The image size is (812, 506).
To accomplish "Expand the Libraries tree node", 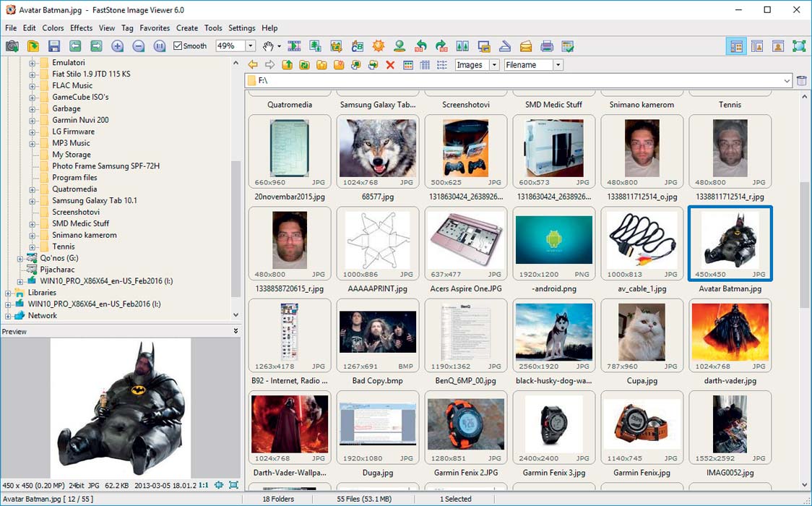I will 8,293.
